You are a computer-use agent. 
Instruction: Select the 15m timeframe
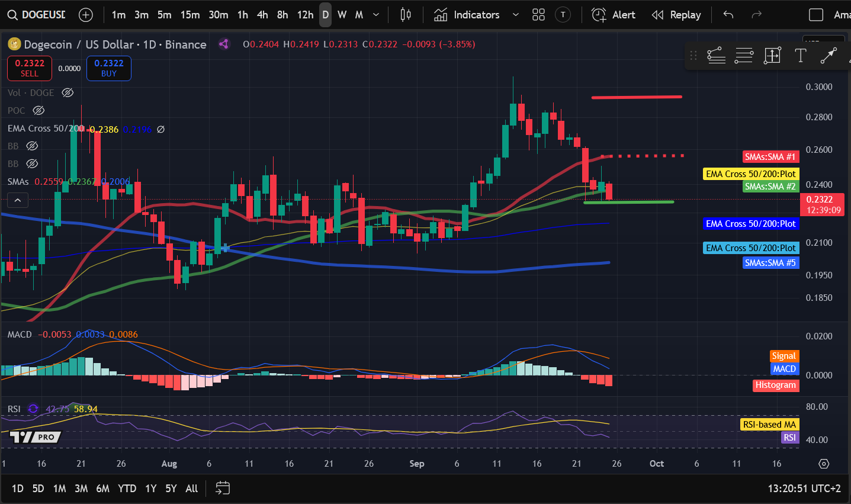click(x=190, y=15)
